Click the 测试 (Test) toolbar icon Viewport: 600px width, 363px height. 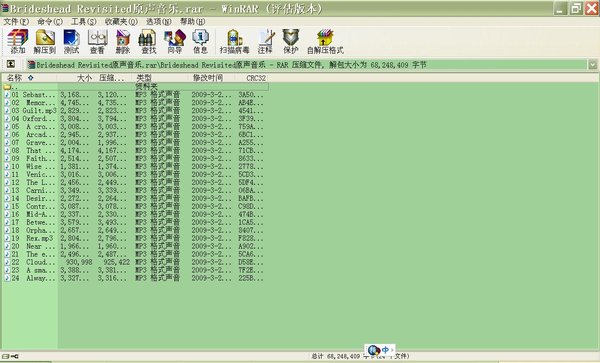71,41
